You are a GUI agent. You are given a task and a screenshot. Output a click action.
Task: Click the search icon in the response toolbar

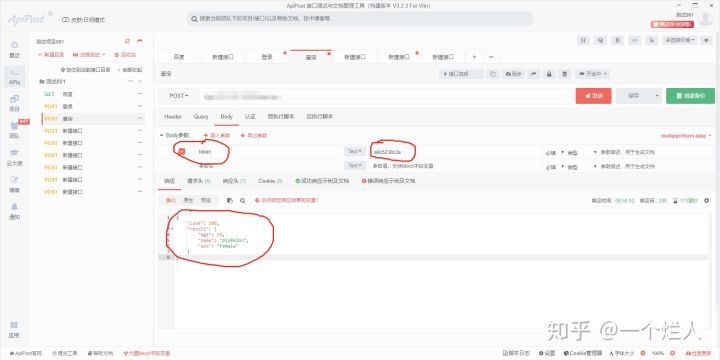(x=242, y=201)
